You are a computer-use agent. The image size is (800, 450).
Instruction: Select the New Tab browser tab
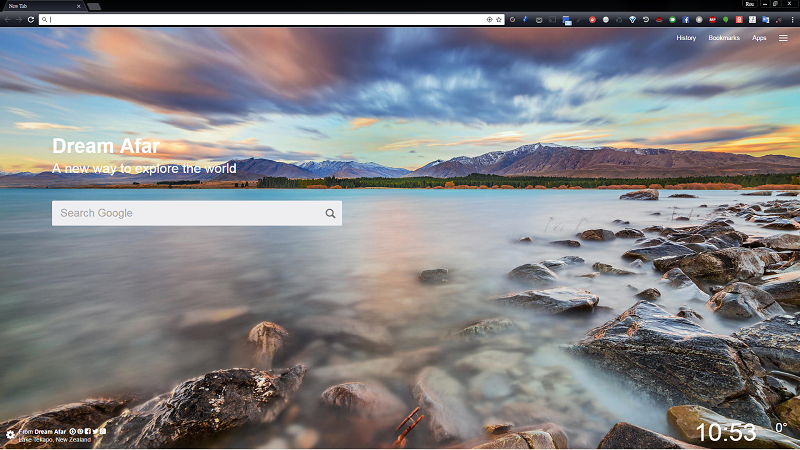tap(40, 6)
